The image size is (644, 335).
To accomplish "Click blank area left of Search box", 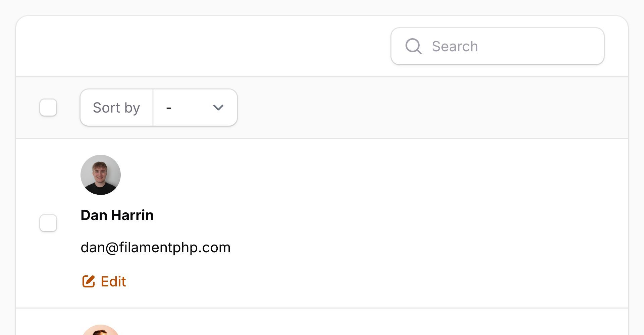I will (201, 46).
